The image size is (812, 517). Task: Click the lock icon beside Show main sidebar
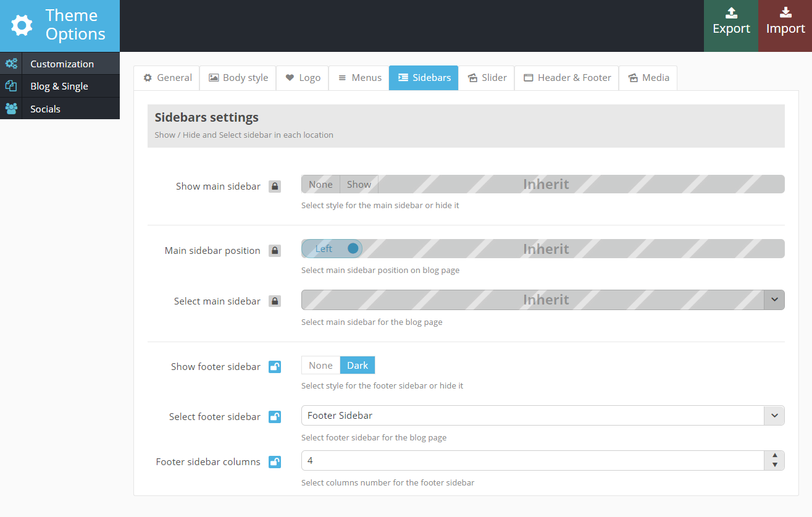coord(275,187)
